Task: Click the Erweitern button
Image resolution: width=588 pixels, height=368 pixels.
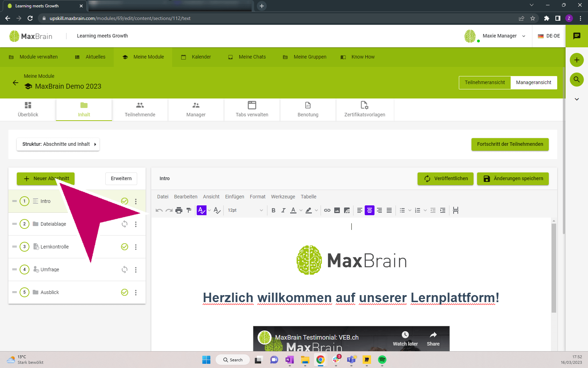Action: [121, 179]
